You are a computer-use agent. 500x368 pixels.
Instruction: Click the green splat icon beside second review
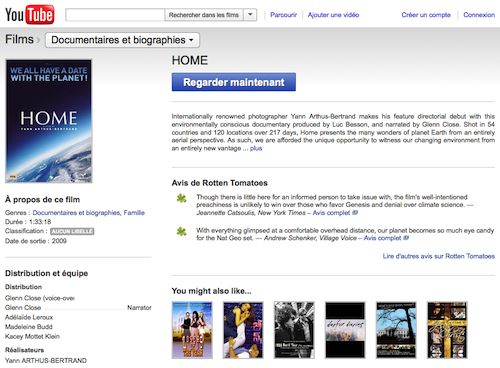point(181,231)
